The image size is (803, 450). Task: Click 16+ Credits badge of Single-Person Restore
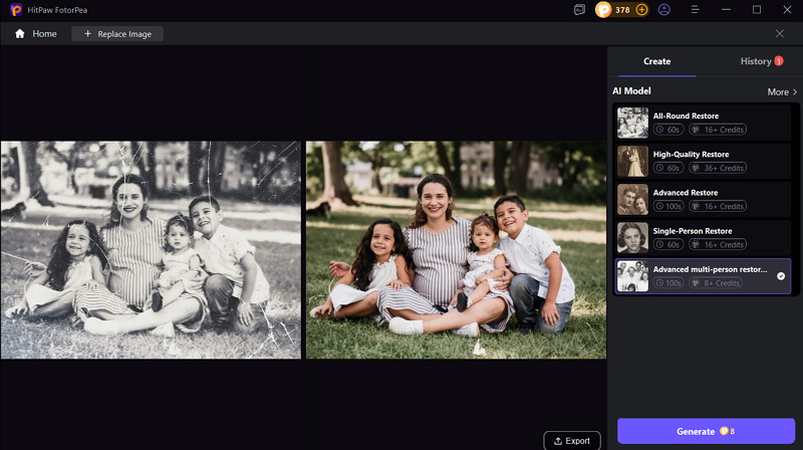pos(717,245)
